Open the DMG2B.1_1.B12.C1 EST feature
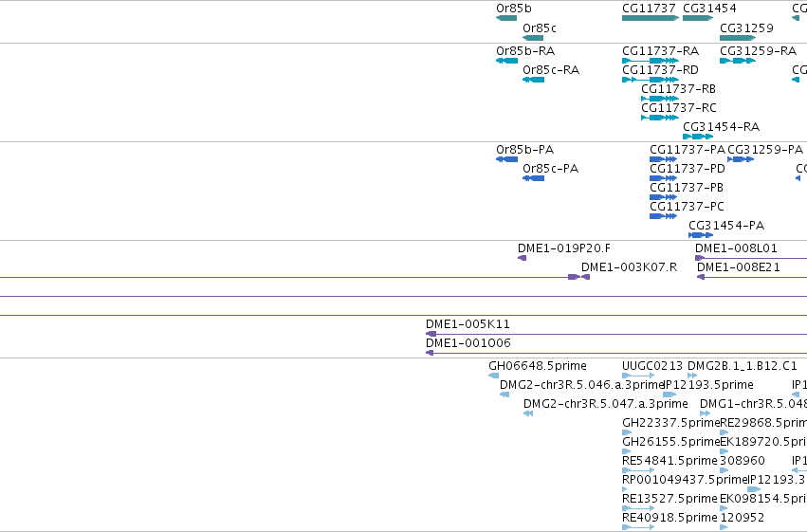The width and height of the screenshot is (807, 532). (x=743, y=366)
